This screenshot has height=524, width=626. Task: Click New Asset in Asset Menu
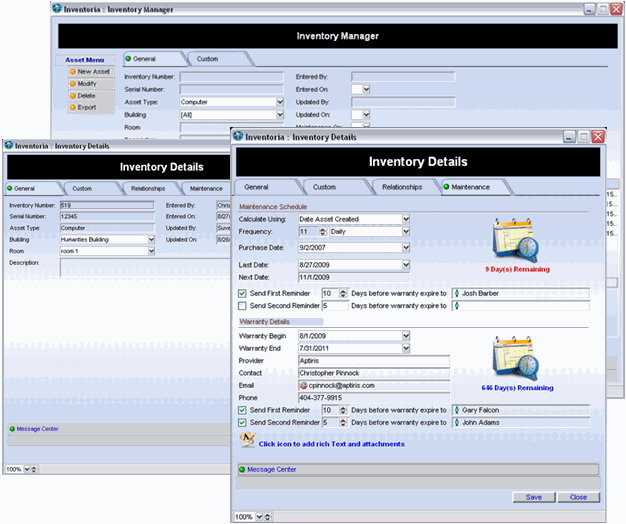tap(93, 72)
